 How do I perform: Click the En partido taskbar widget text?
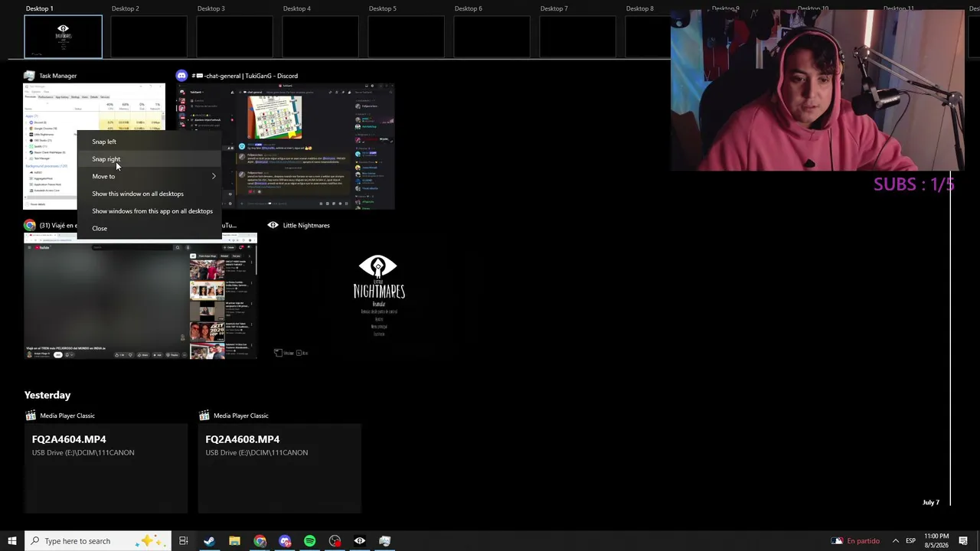863,541
